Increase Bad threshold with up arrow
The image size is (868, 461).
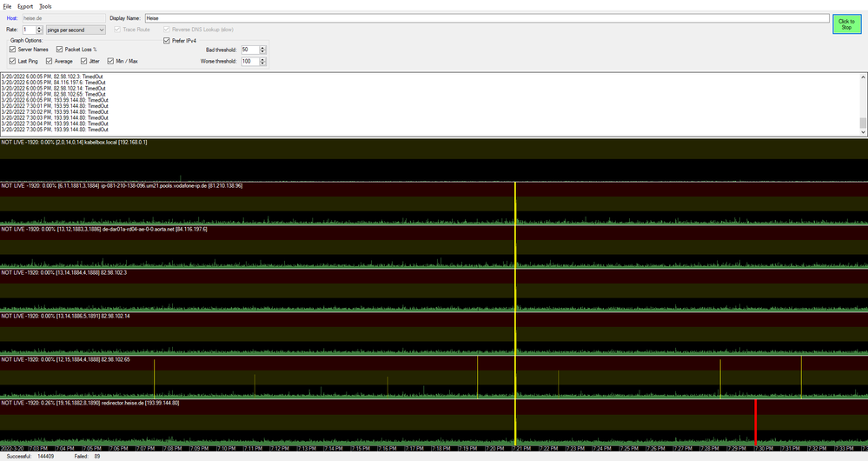263,48
